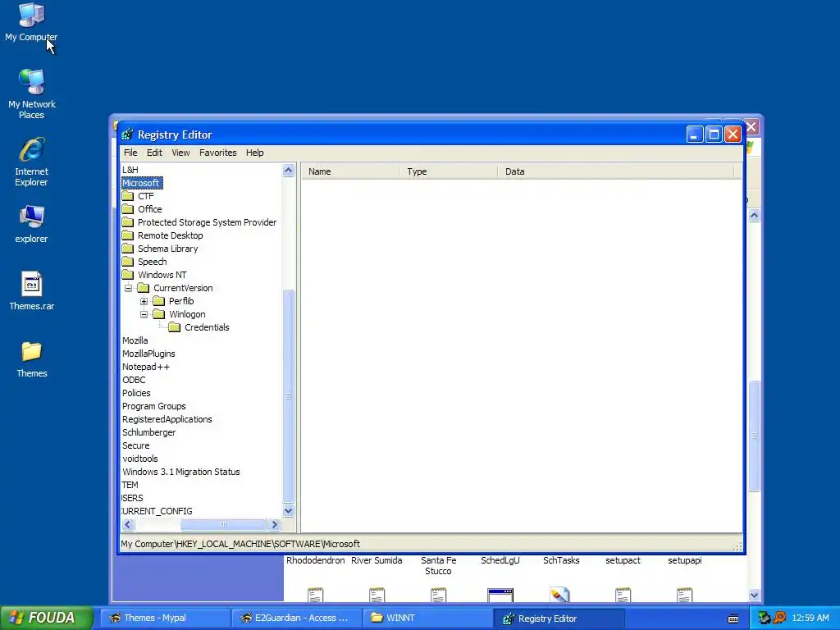The height and width of the screenshot is (630, 840).
Task: Click the Perflib folder icon
Action: tap(158, 301)
